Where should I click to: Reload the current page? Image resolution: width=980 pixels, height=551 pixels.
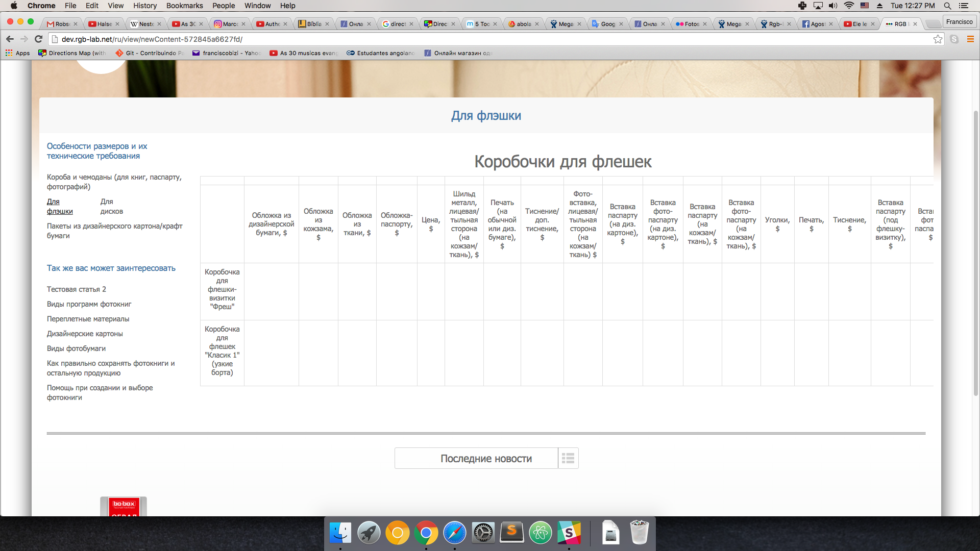point(38,39)
